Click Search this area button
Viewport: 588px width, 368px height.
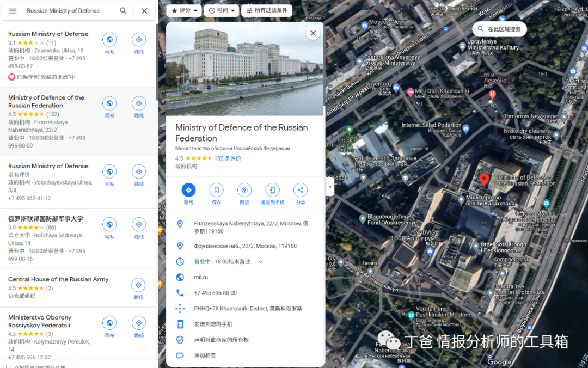[x=499, y=29]
